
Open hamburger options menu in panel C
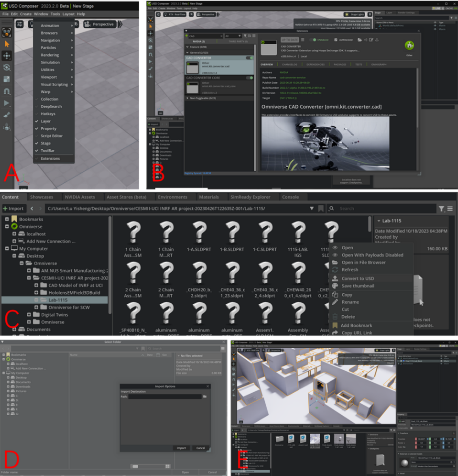pos(450,209)
